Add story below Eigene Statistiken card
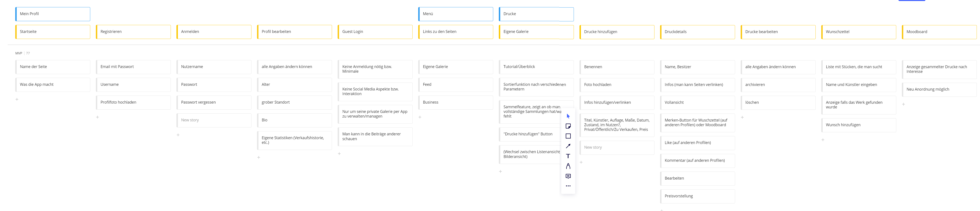The height and width of the screenshot is (211, 980). tap(259, 157)
